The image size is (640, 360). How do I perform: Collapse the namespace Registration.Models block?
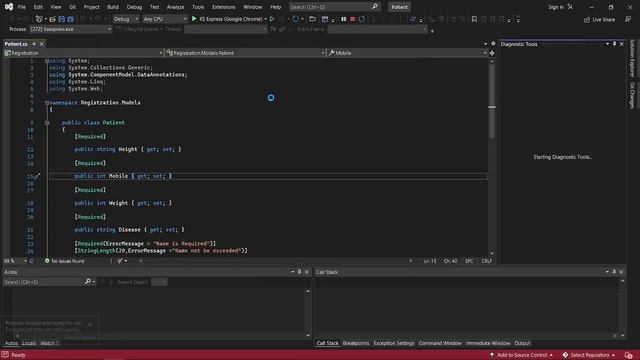click(47, 103)
